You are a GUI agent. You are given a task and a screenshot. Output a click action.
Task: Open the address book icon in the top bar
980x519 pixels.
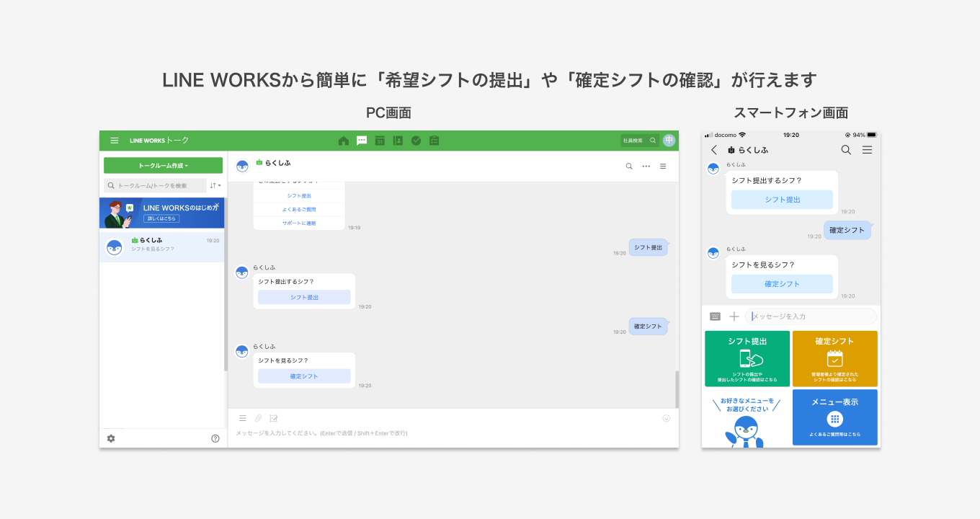[x=398, y=141]
